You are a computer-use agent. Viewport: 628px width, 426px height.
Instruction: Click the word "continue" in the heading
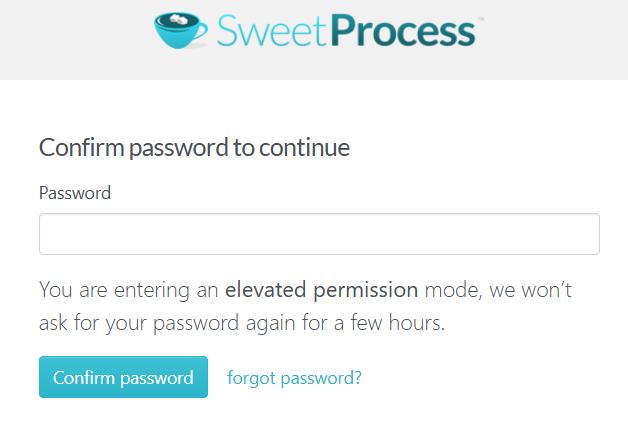pyautogui.click(x=304, y=148)
